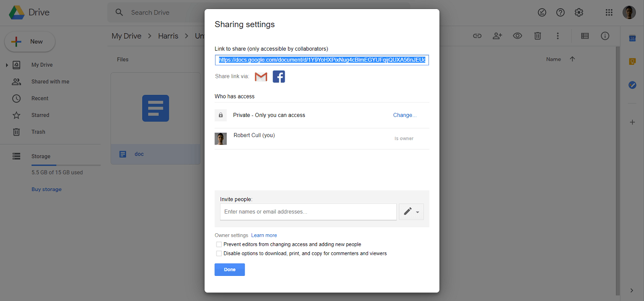Open the Tasks side panel icon
Image resolution: width=644 pixels, height=301 pixels.
(632, 85)
